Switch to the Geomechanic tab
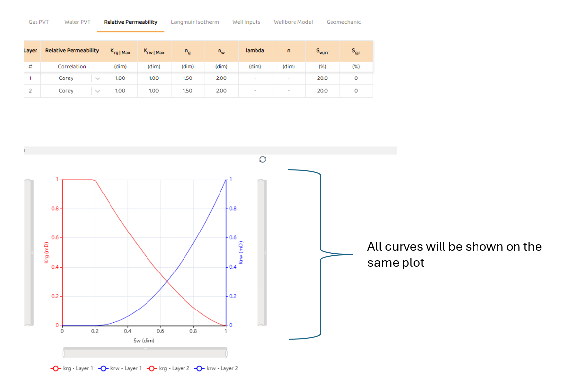Screen dimensions: 588x388 click(343, 22)
